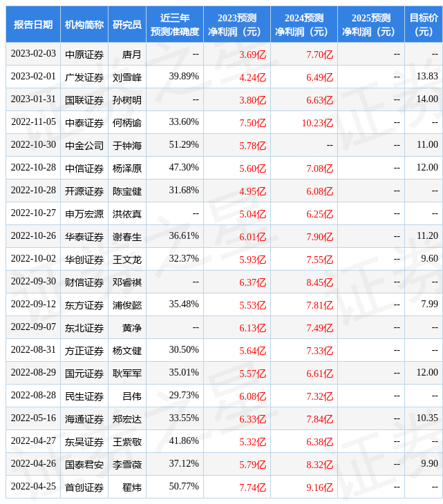Image resolution: width=443 pixels, height=504 pixels.
Task: Click the 报告日期 column header
Action: pyautogui.click(x=33, y=24)
